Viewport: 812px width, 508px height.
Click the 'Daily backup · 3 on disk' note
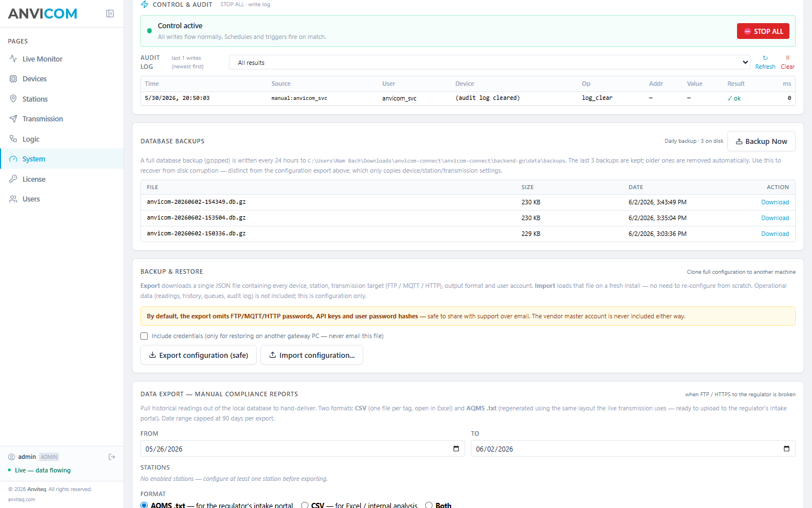[x=694, y=141]
